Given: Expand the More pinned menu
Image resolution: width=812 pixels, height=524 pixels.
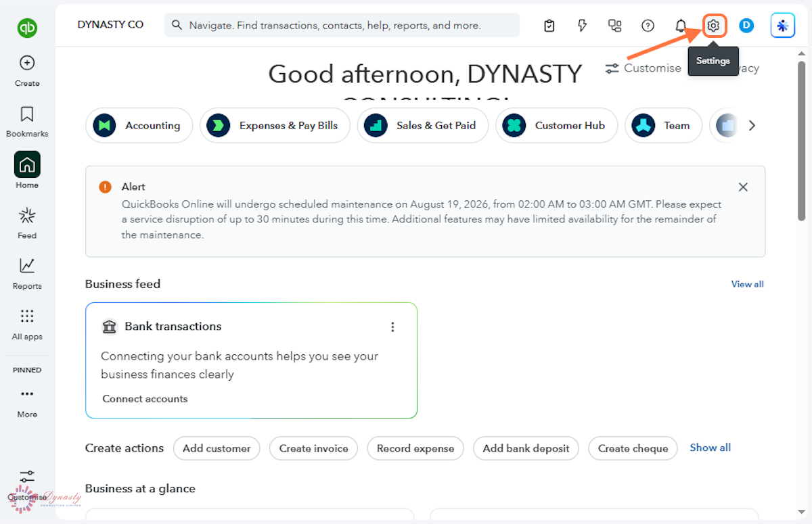Looking at the screenshot, I should tap(27, 402).
